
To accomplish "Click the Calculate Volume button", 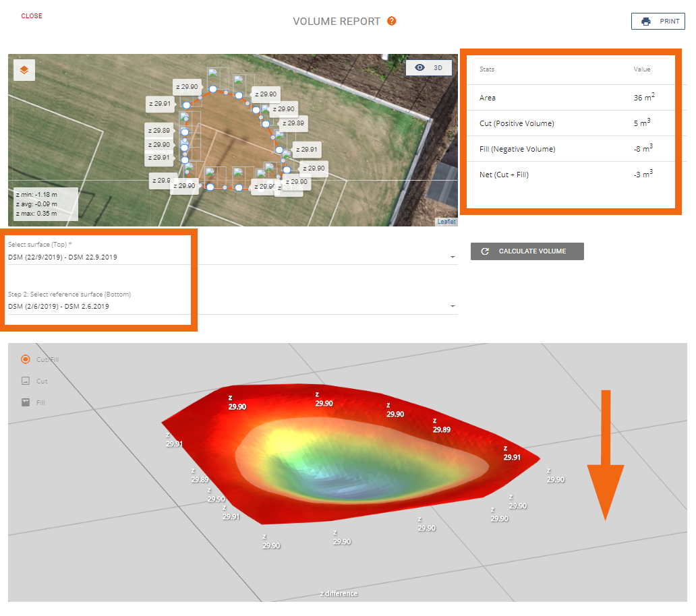I will [x=527, y=251].
